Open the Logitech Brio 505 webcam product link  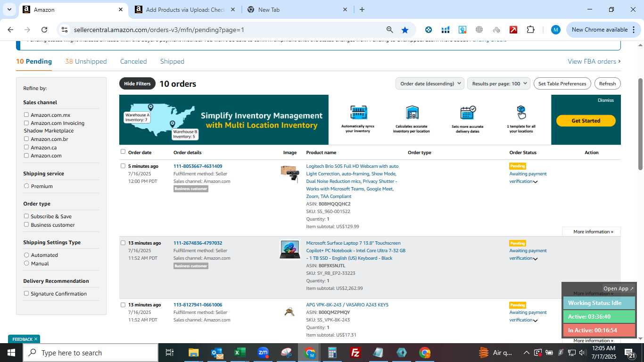tap(352, 181)
